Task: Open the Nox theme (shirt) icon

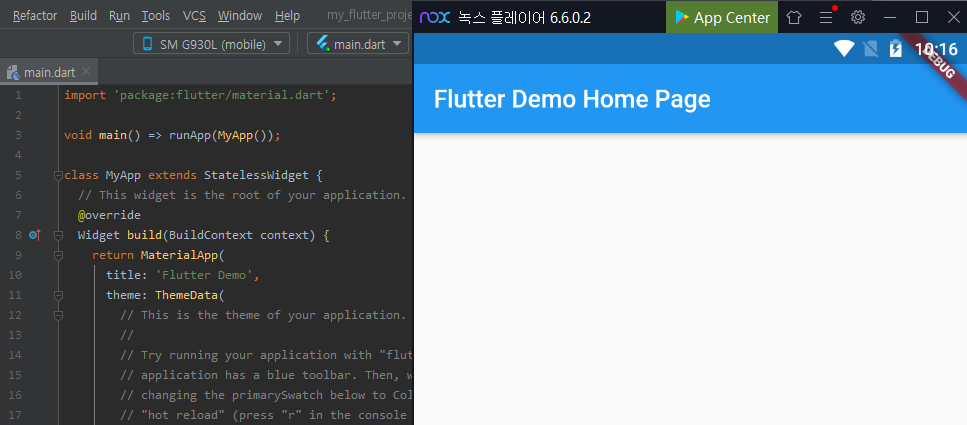Action: (x=794, y=17)
